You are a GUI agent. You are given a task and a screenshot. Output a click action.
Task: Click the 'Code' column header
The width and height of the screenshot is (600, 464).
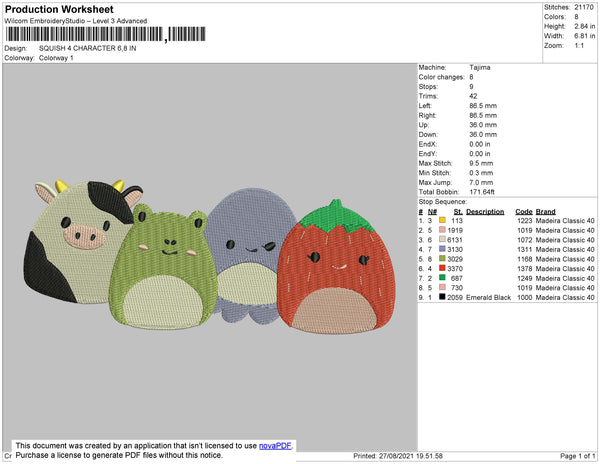(524, 212)
